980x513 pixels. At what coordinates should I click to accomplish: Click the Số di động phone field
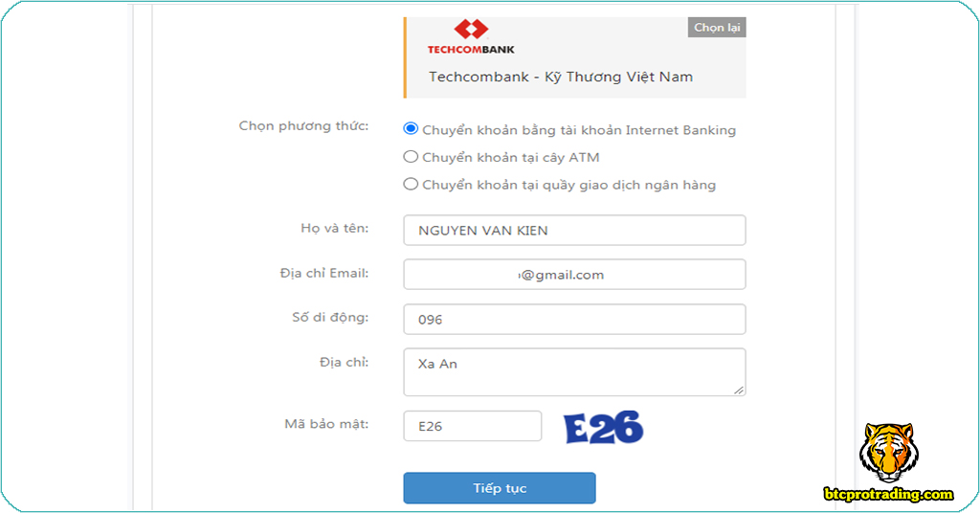(574, 320)
